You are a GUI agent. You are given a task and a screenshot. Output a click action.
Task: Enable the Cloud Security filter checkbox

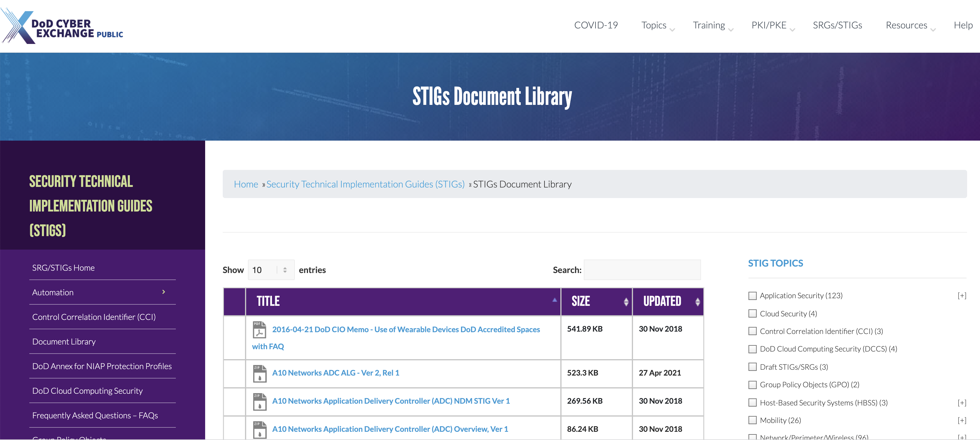[x=752, y=314]
